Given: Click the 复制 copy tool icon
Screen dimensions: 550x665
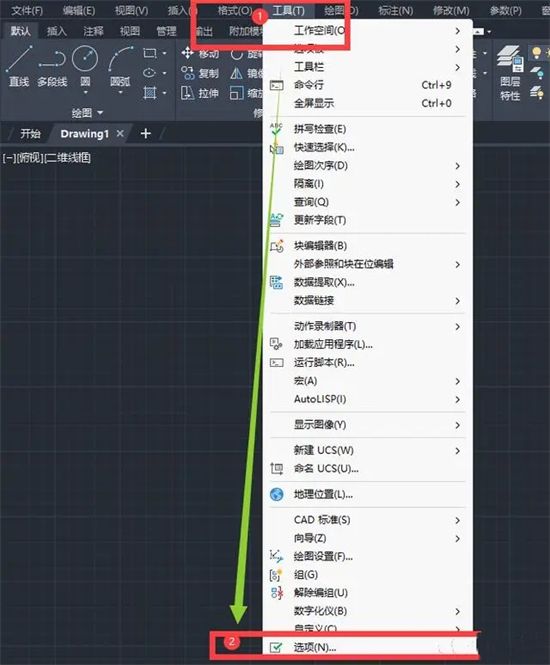Looking at the screenshot, I should point(187,73).
